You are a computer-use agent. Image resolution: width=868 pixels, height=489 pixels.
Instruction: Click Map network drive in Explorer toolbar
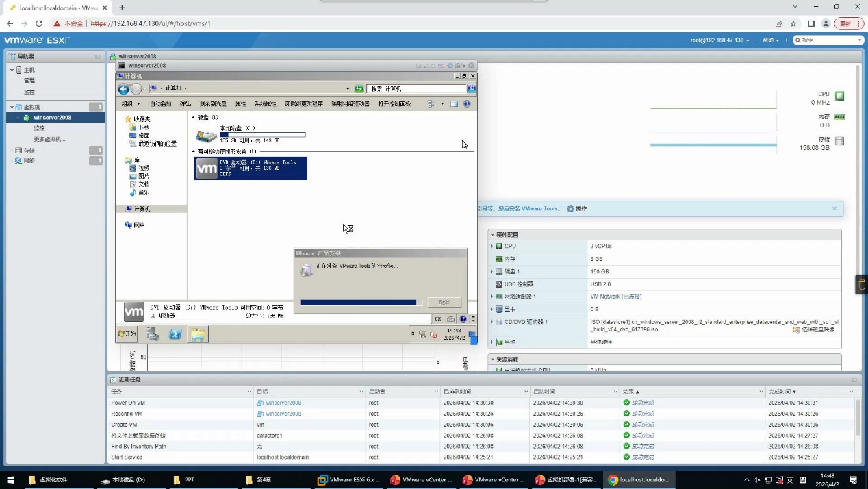[350, 104]
